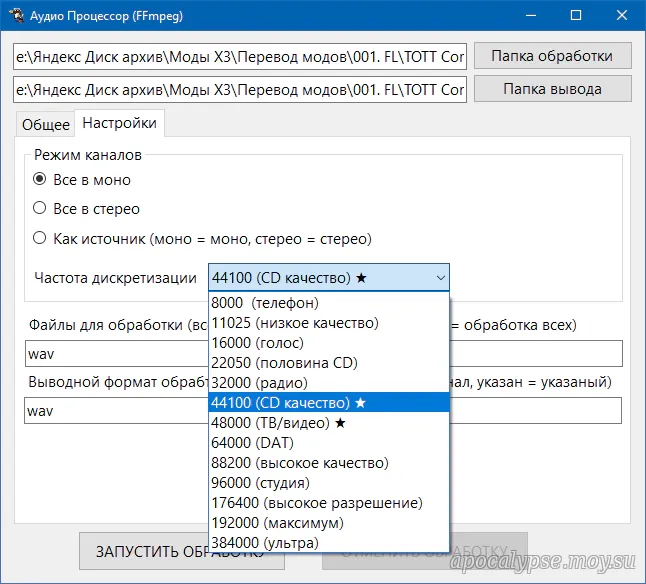Open the 'Настройки' tab
Screen dimensions: 646x584
[119, 123]
